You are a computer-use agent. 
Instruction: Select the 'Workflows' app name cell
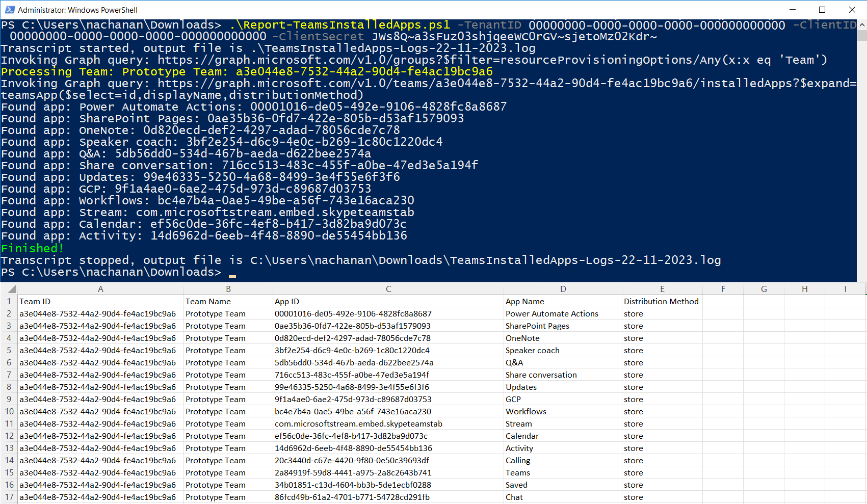[563, 411]
